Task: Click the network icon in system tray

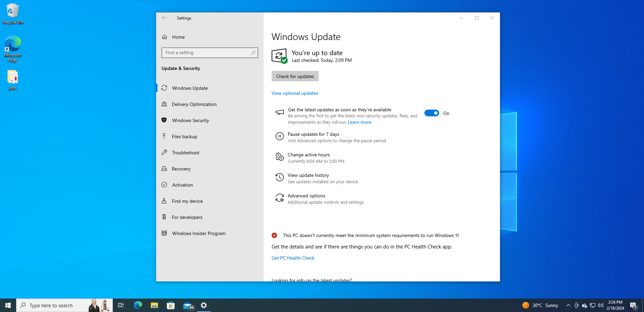Action: pyautogui.click(x=593, y=305)
